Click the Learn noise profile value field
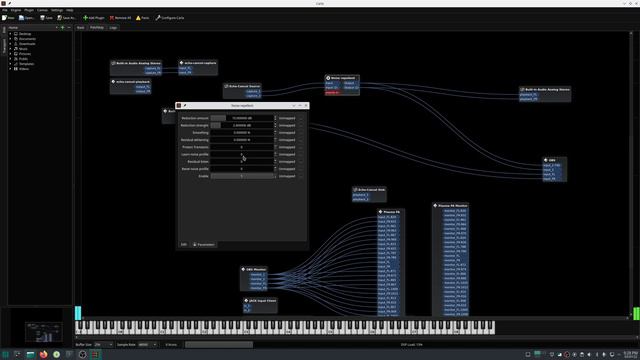Image resolution: width=640 pixels, height=360 pixels. [242, 154]
